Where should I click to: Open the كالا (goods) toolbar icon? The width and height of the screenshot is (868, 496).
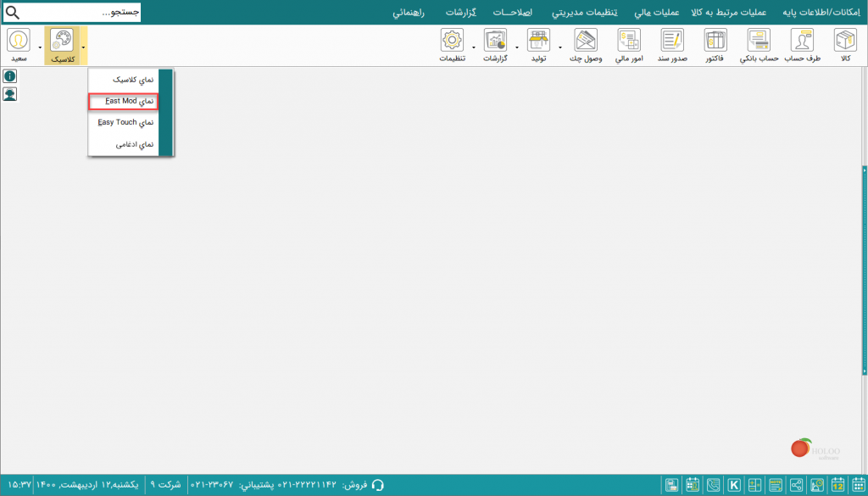click(845, 41)
